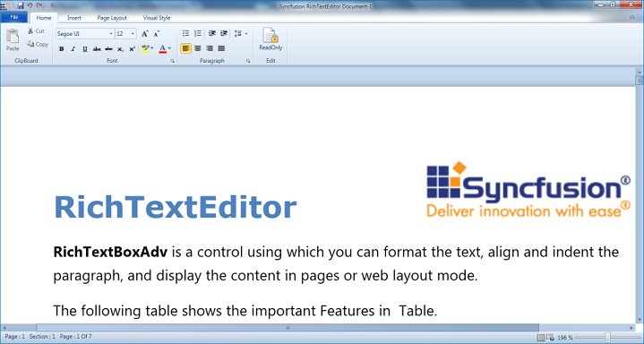Align text left
Image resolution: width=644 pixels, height=344 pixels.
click(185, 48)
